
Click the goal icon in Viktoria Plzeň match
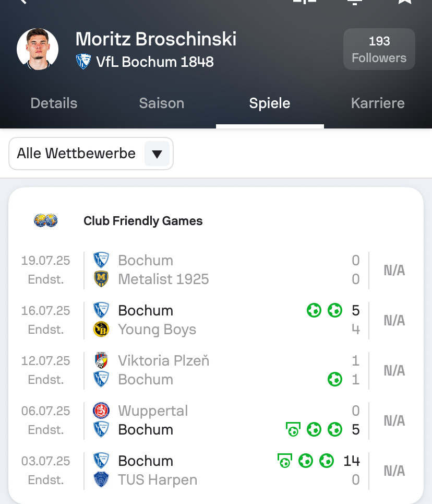pyautogui.click(x=334, y=379)
